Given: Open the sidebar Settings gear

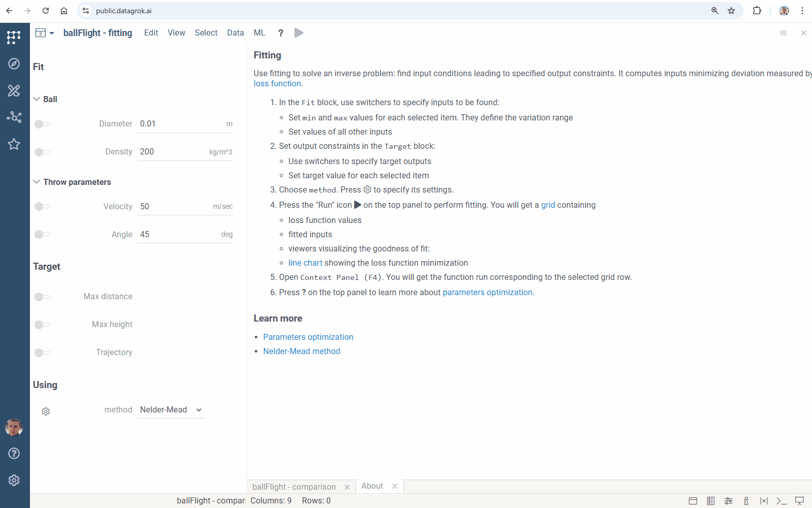Looking at the screenshot, I should (14, 481).
